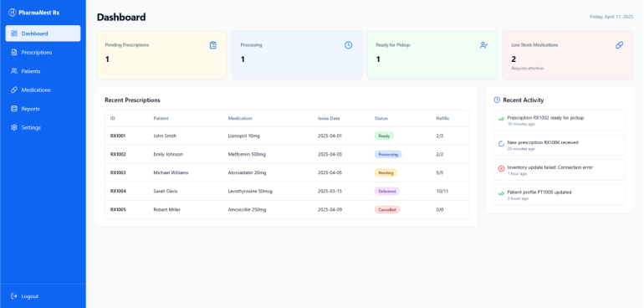Click 'New prescription RX1006 received' activity text
Viewport: 644px width, 308px height.
[x=543, y=142]
